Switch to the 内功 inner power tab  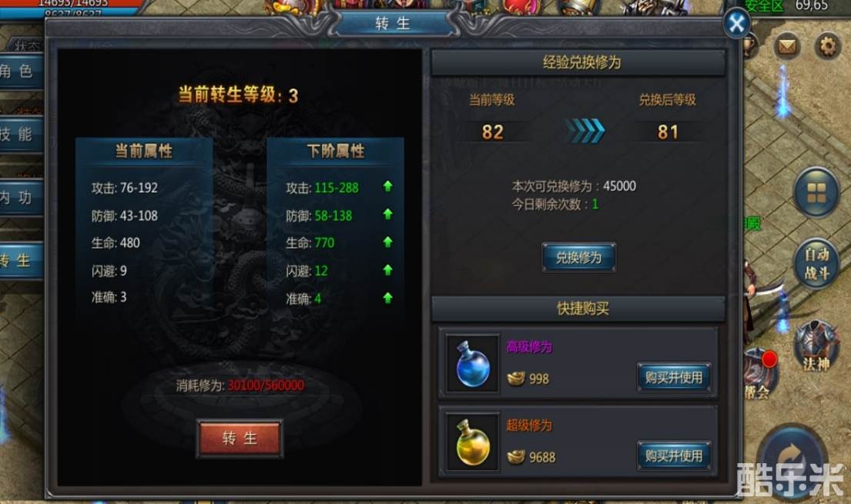19,198
